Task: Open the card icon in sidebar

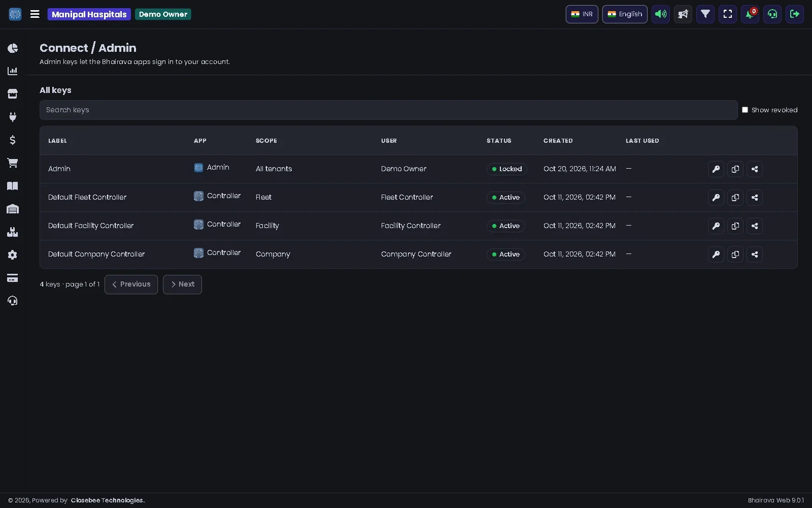Action: point(13,278)
